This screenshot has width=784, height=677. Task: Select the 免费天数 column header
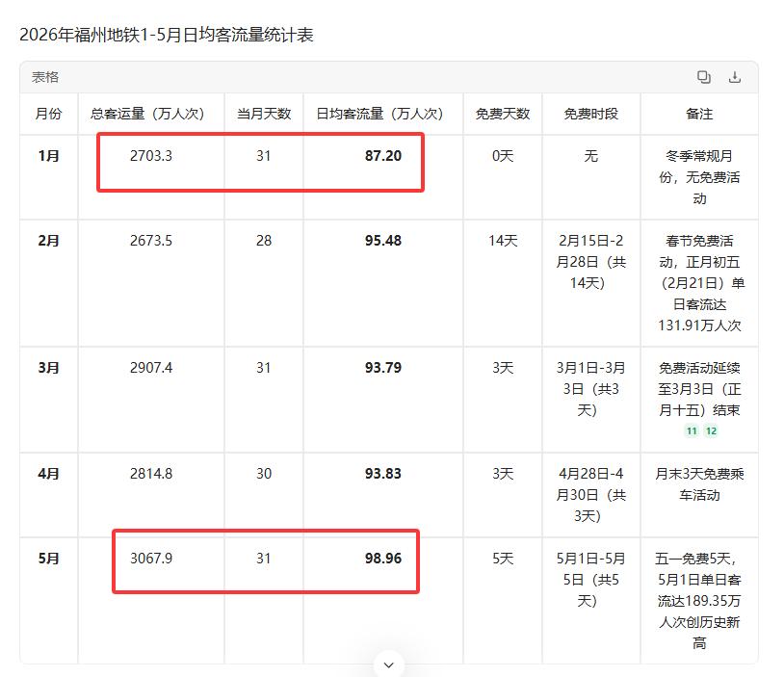[503, 114]
